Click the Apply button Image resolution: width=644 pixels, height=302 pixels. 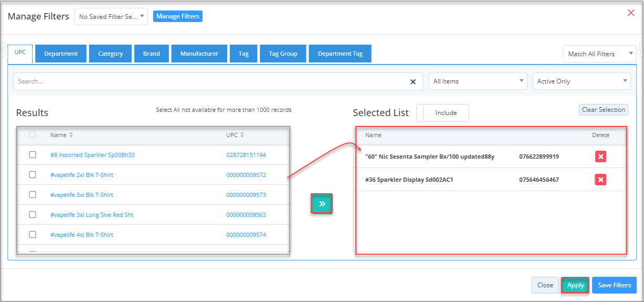575,285
